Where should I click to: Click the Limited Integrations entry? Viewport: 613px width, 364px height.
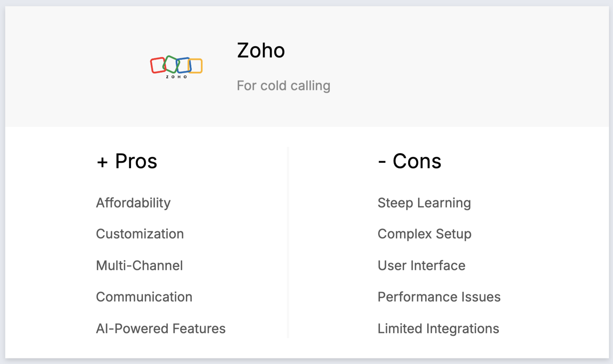(438, 329)
